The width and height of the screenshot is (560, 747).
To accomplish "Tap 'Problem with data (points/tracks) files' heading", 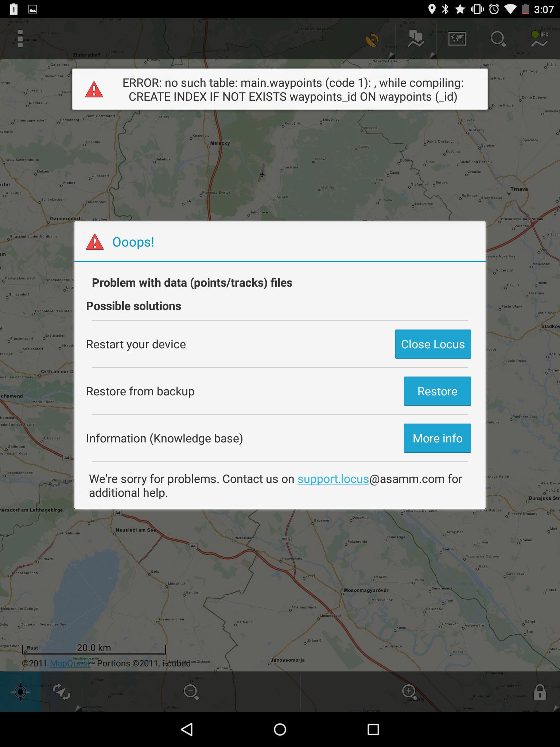I will [x=192, y=283].
